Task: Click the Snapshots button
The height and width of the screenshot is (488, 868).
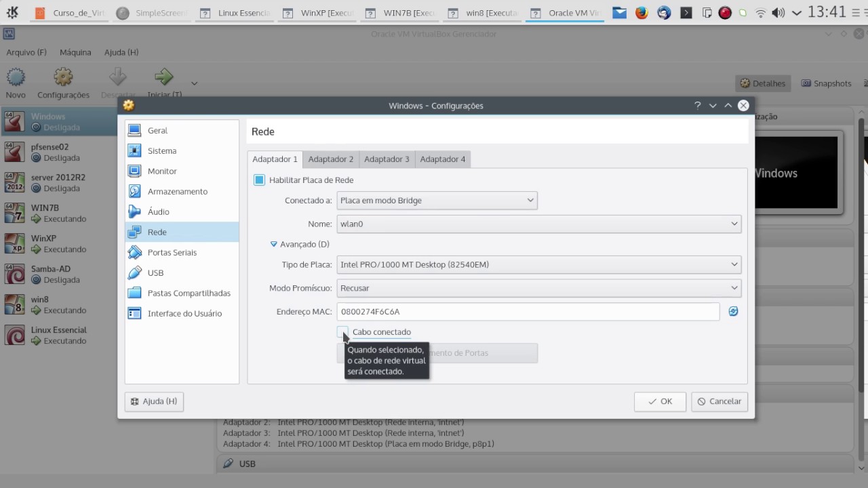Action: point(827,83)
